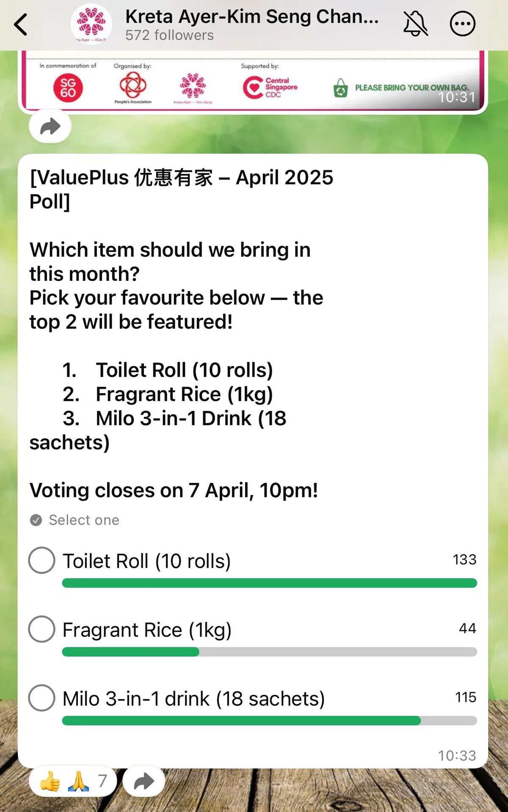Click the Fragrant Rice results bar

tap(269, 652)
